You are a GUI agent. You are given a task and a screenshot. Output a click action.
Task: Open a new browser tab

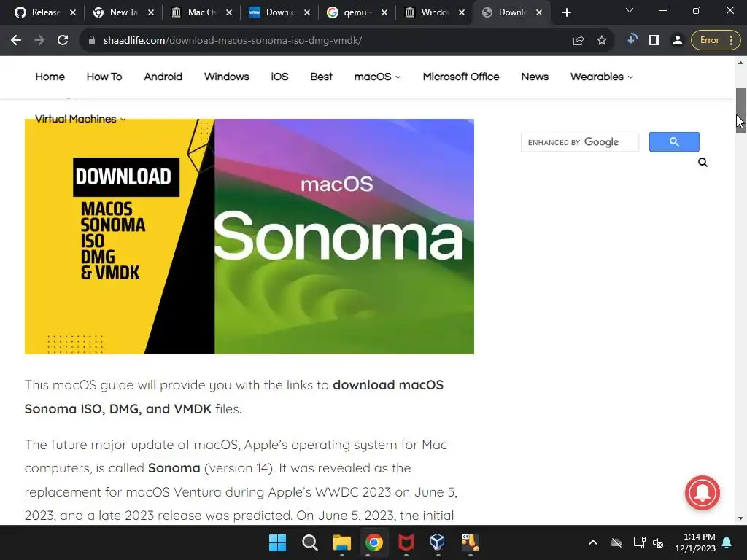pos(566,13)
